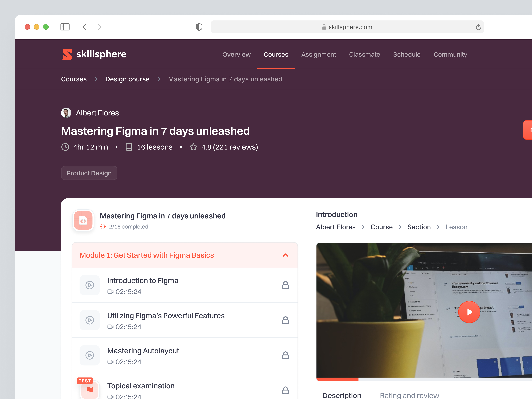This screenshot has width=532, height=399.
Task: Click the browser back navigation arrow
Action: point(84,27)
